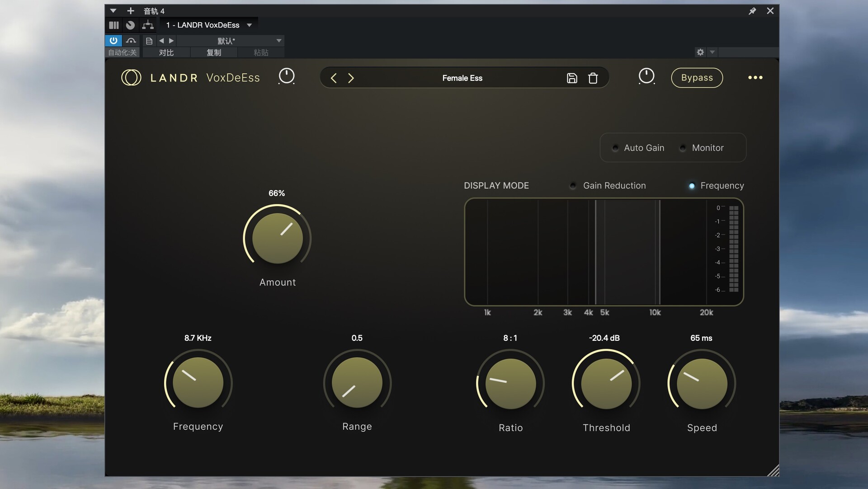Select Gain Reduction display mode
868x489 pixels.
pos(573,186)
